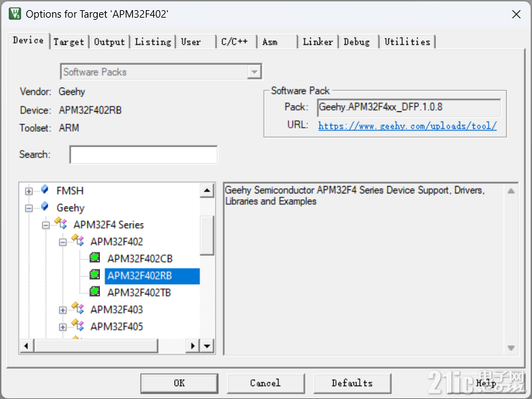The height and width of the screenshot is (399, 532).
Task: Click the FMSH vendor diamond icon
Action: 45,189
